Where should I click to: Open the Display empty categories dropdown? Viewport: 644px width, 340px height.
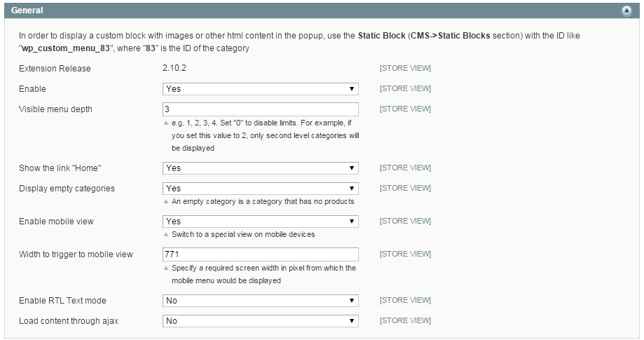[261, 189]
